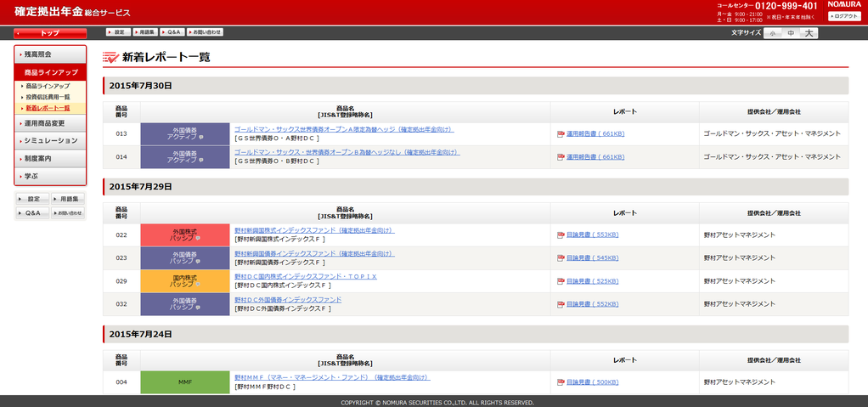This screenshot has width=868, height=407.
Task: Open the 運用商品変更 sidebar menu
Action: [50, 123]
